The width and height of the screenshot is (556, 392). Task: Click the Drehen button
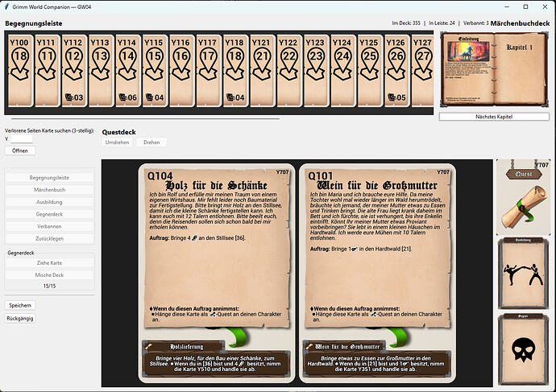pyautogui.click(x=151, y=142)
